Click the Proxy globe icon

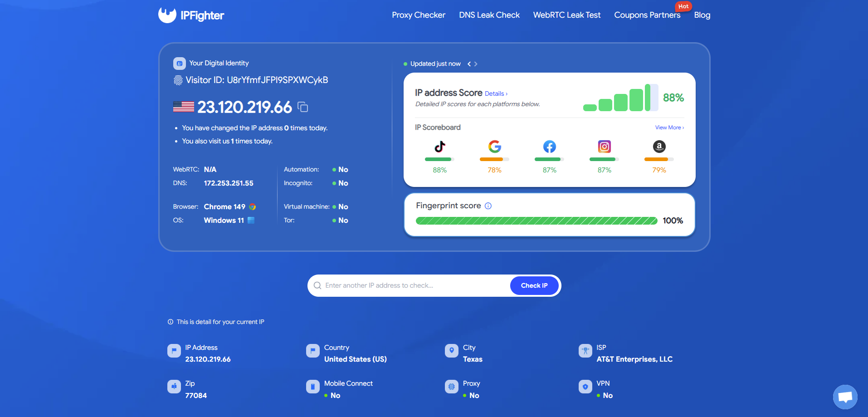pos(451,387)
